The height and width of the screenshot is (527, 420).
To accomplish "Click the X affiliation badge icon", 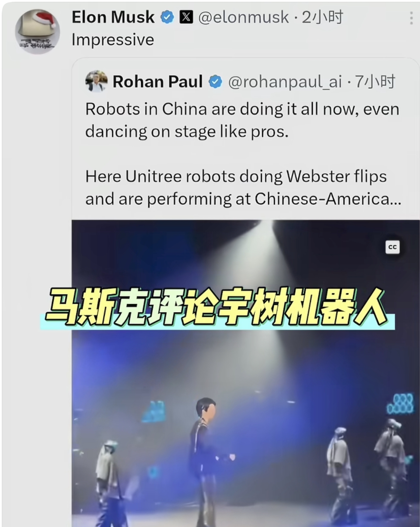I will [186, 17].
